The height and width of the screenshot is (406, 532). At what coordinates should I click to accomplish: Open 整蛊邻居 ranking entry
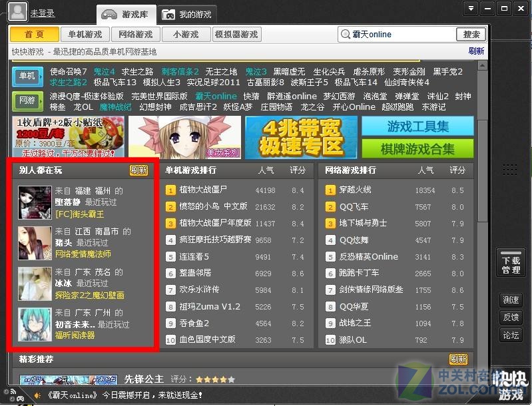[x=195, y=273]
